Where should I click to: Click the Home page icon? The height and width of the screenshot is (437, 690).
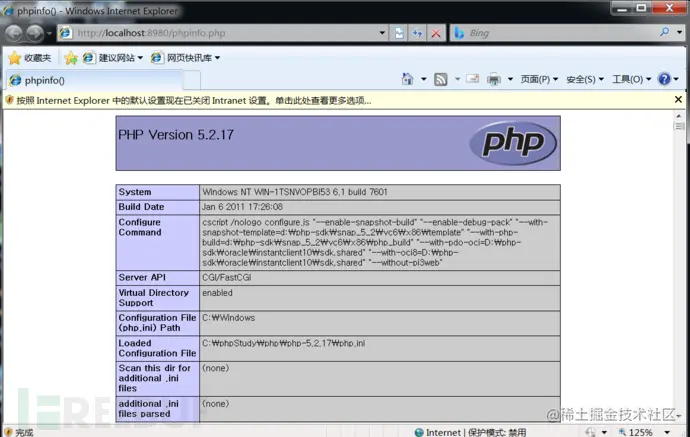pos(407,79)
